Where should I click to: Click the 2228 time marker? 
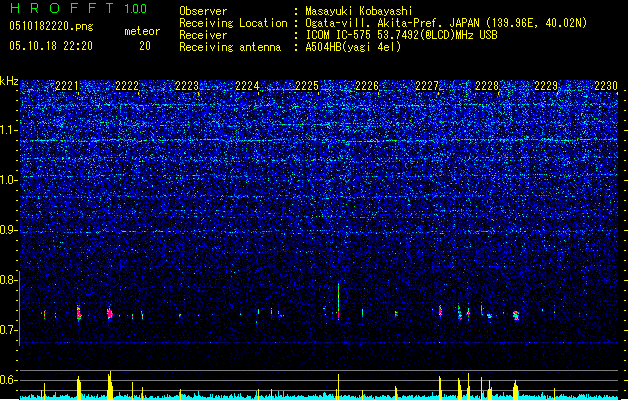pyautogui.click(x=487, y=86)
